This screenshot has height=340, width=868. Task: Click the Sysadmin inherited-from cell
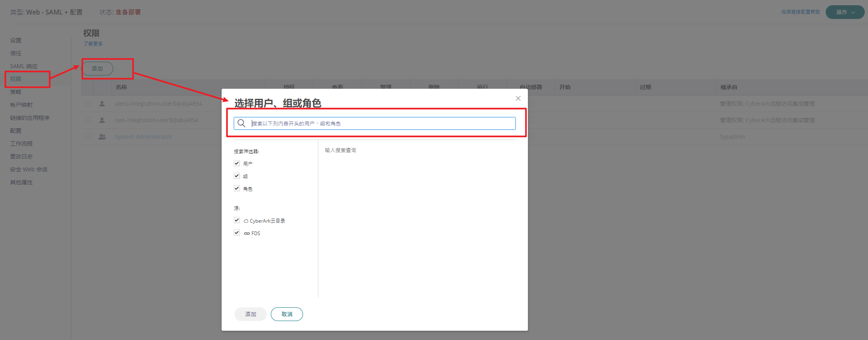[x=733, y=137]
